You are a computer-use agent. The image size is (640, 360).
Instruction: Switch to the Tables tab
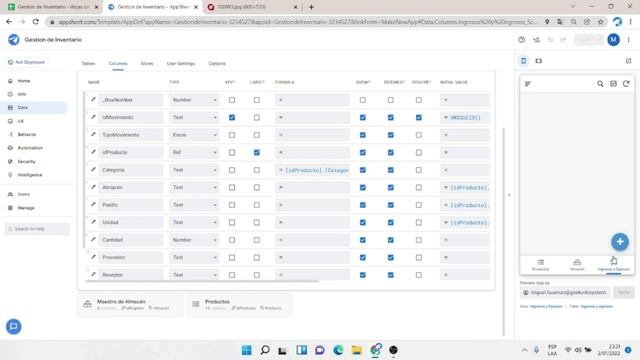tap(88, 64)
